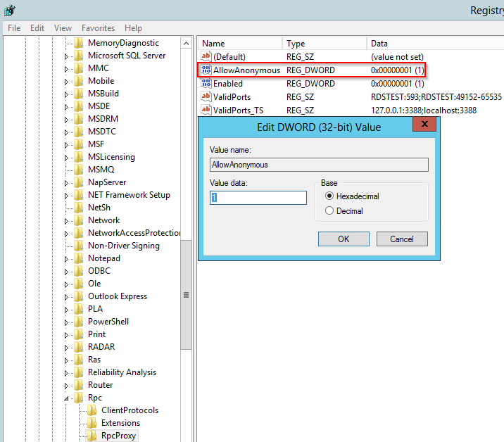This screenshot has height=442, width=504.
Task: Click the Value name field showing AllowAnonymous
Action: click(319, 165)
